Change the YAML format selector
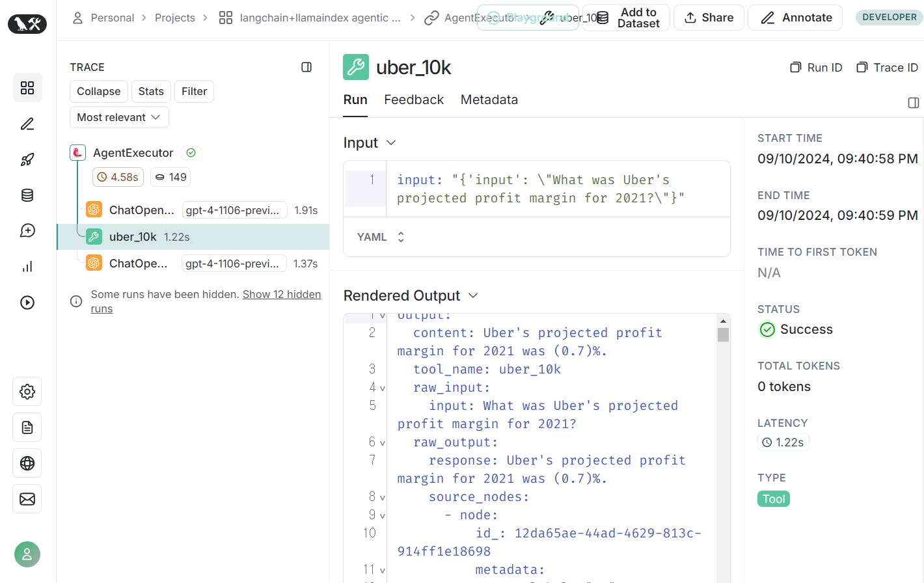924x583 pixels. click(x=381, y=237)
